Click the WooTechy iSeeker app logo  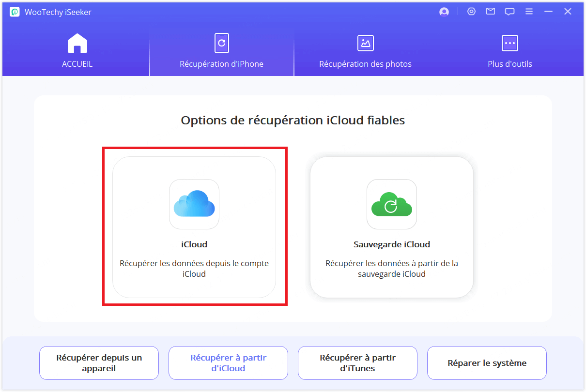pos(15,12)
